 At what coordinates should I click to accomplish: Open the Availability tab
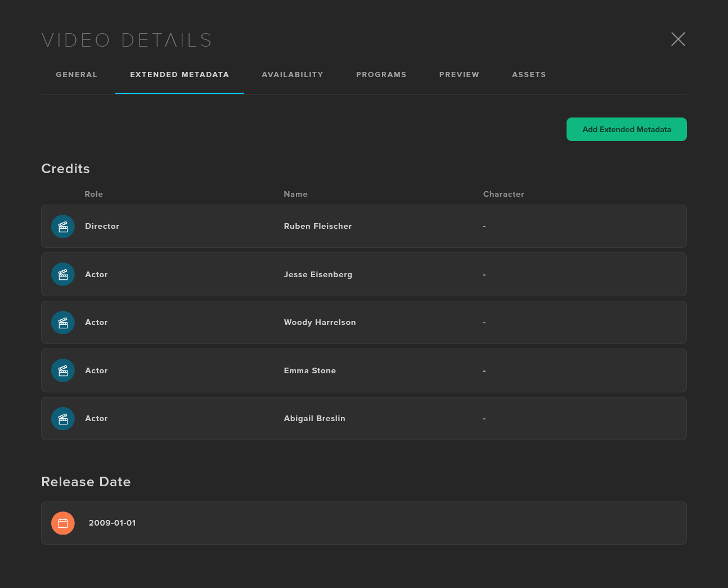click(x=293, y=75)
